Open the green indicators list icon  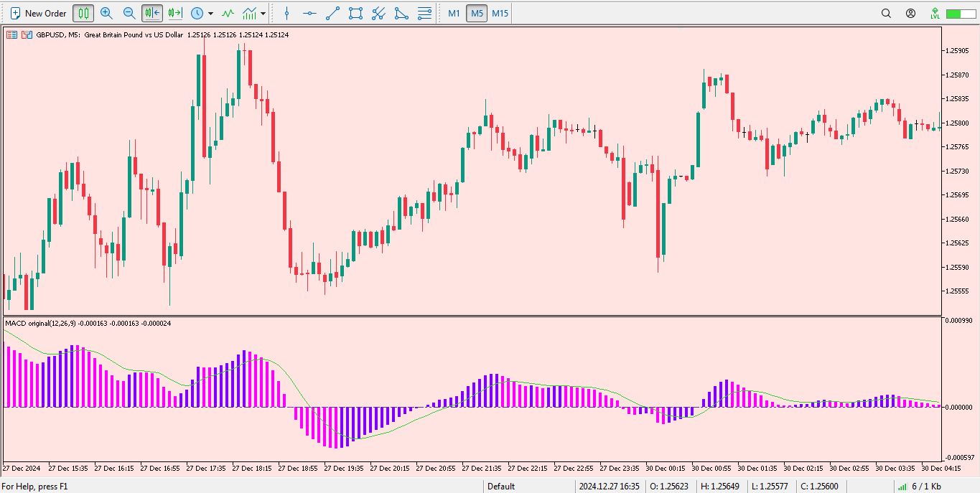point(228,13)
